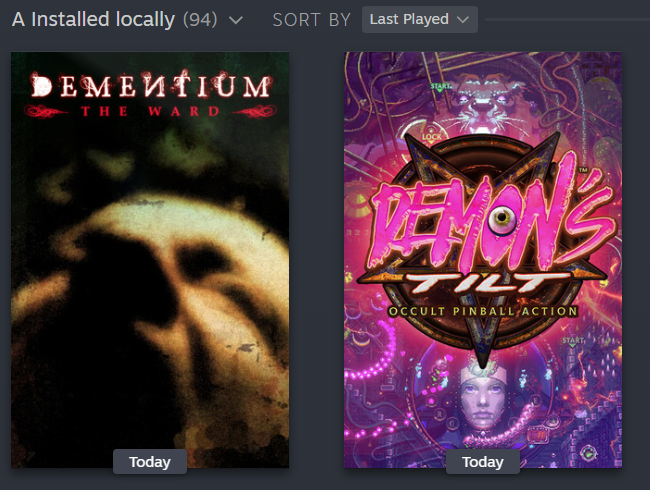Click Today badge under Demon's Tilt cover
The width and height of the screenshot is (650, 490).
click(x=483, y=461)
